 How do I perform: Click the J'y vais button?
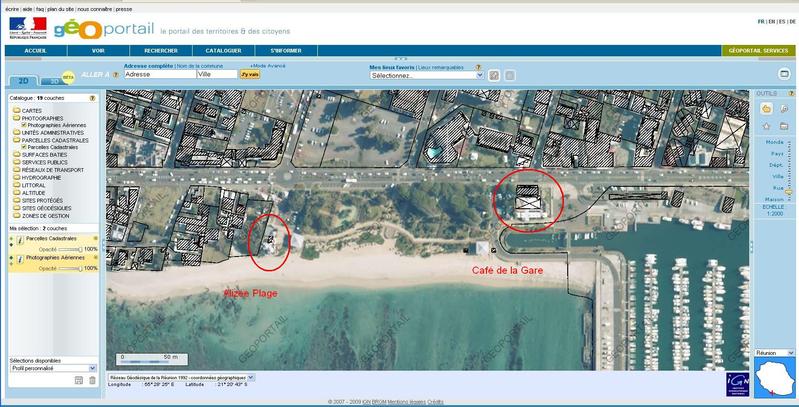(x=249, y=74)
